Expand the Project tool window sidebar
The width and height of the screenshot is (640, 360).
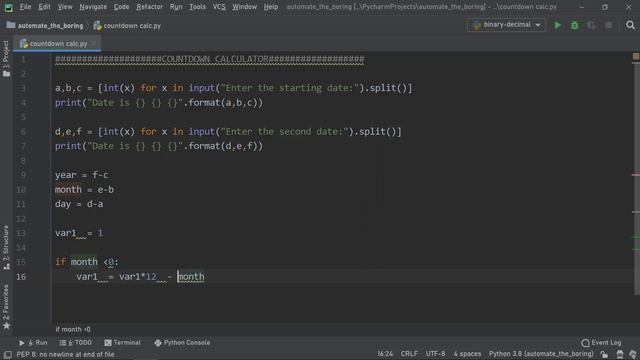coord(6,58)
